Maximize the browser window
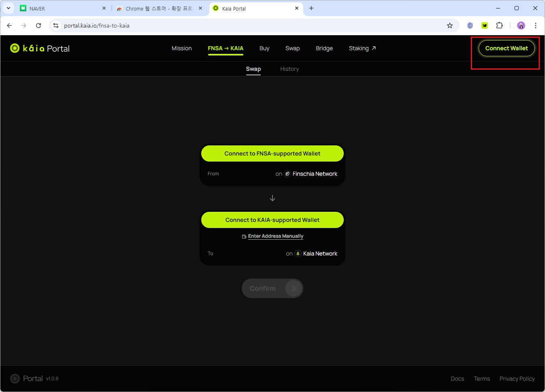545x392 pixels. (517, 8)
